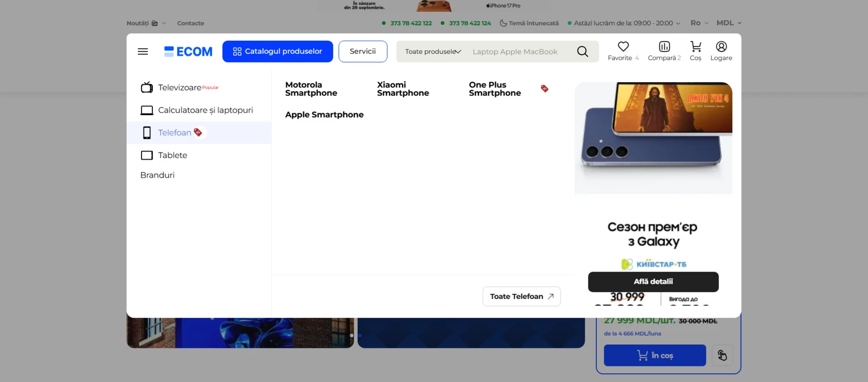Click the 'de la 4 666 MDL/luna' text

[x=632, y=333]
